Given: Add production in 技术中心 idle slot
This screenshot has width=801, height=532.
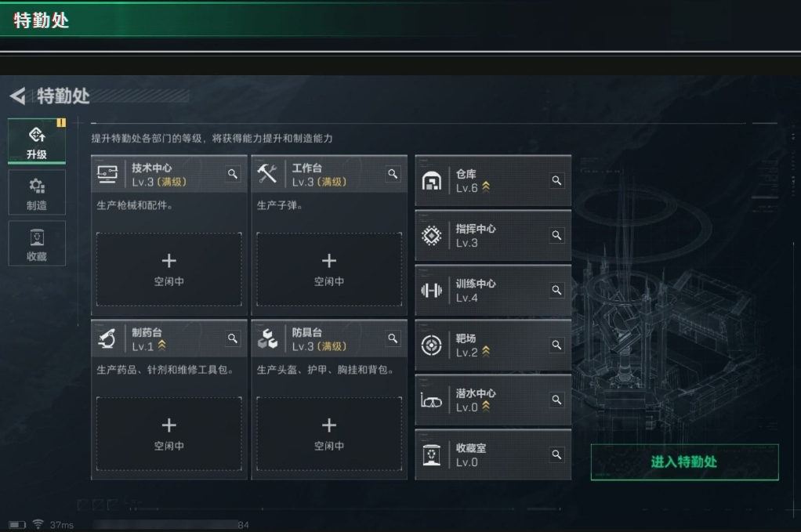Looking at the screenshot, I should click(x=169, y=269).
